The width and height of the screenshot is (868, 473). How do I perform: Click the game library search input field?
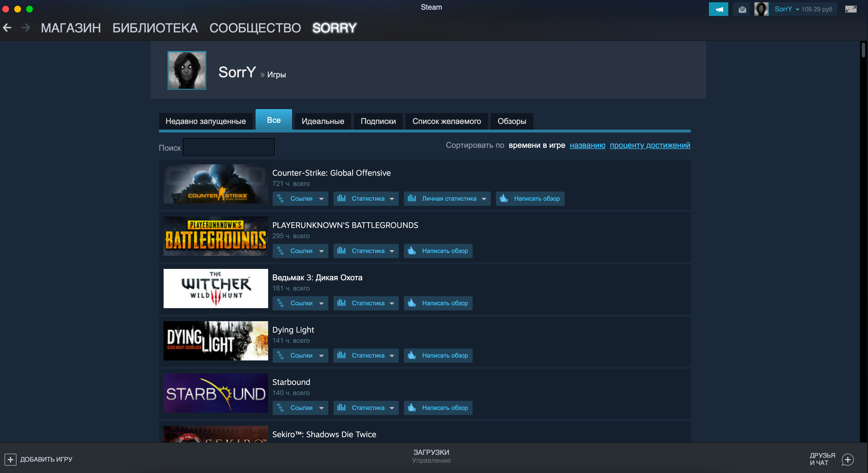(229, 147)
